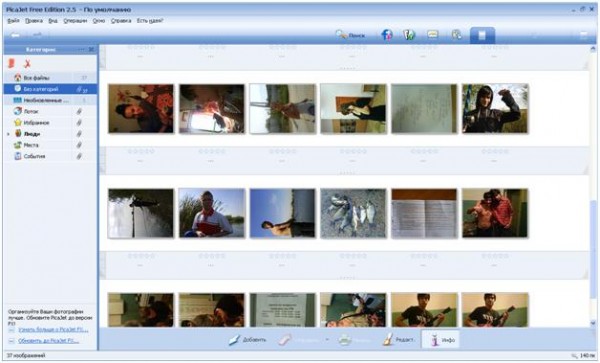
Task: Click the paperclip icon in События row
Action: point(79,156)
